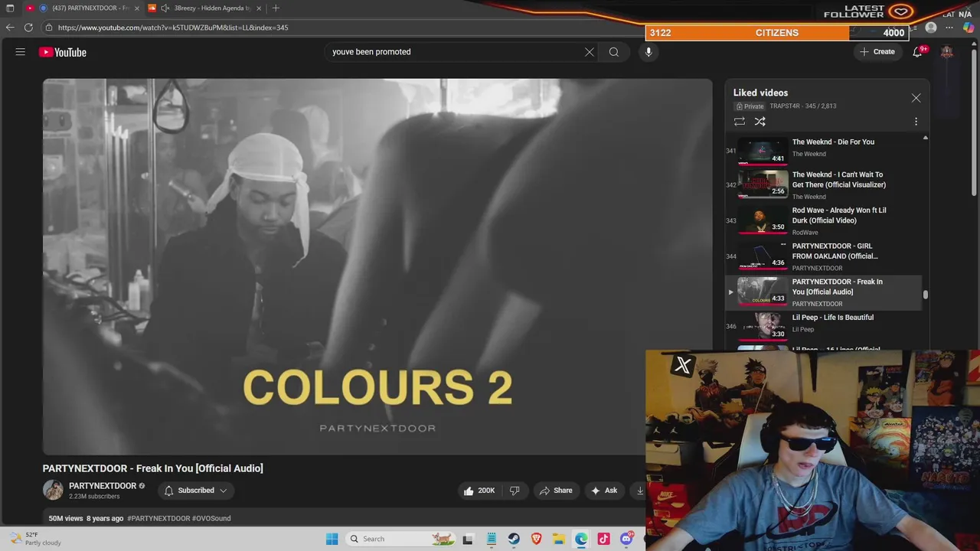This screenshot has height=551, width=980.
Task: Close the 3Breezy Hidden Agenda tab
Action: (259, 8)
